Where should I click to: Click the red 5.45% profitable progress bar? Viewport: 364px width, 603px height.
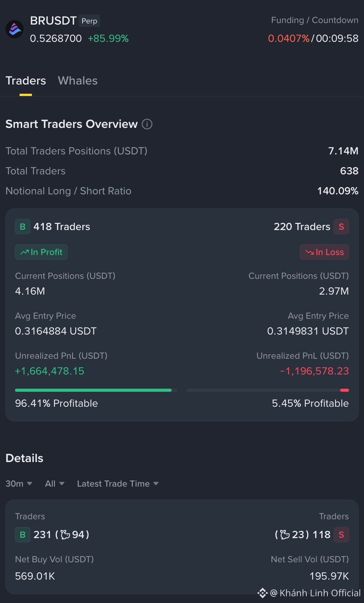(344, 390)
